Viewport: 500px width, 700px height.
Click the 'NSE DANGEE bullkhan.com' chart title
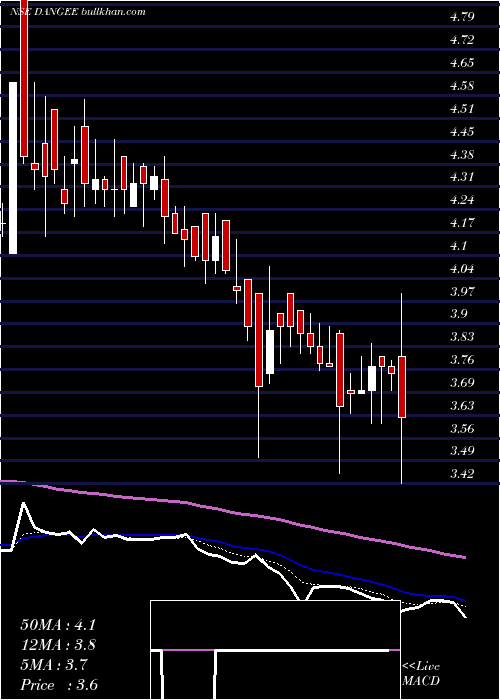click(78, 12)
